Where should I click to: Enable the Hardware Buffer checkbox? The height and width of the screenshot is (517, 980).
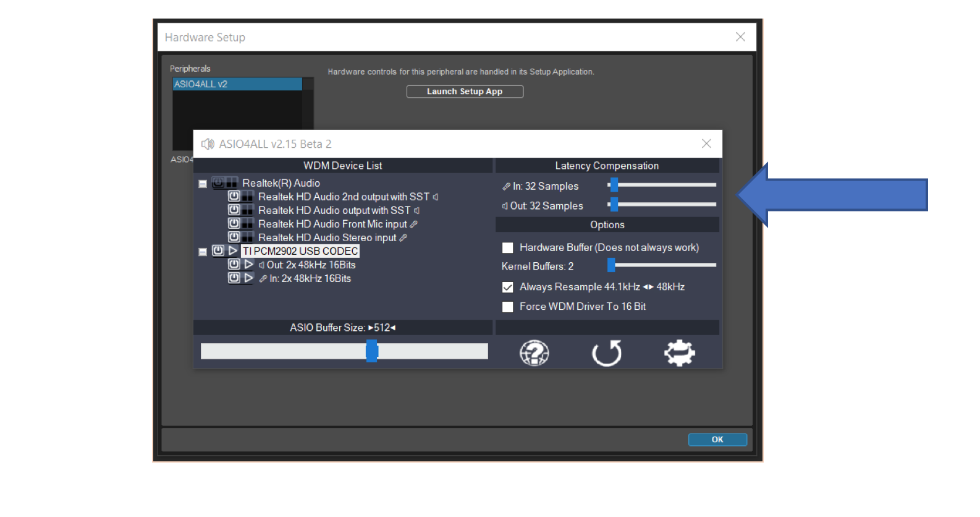[508, 247]
